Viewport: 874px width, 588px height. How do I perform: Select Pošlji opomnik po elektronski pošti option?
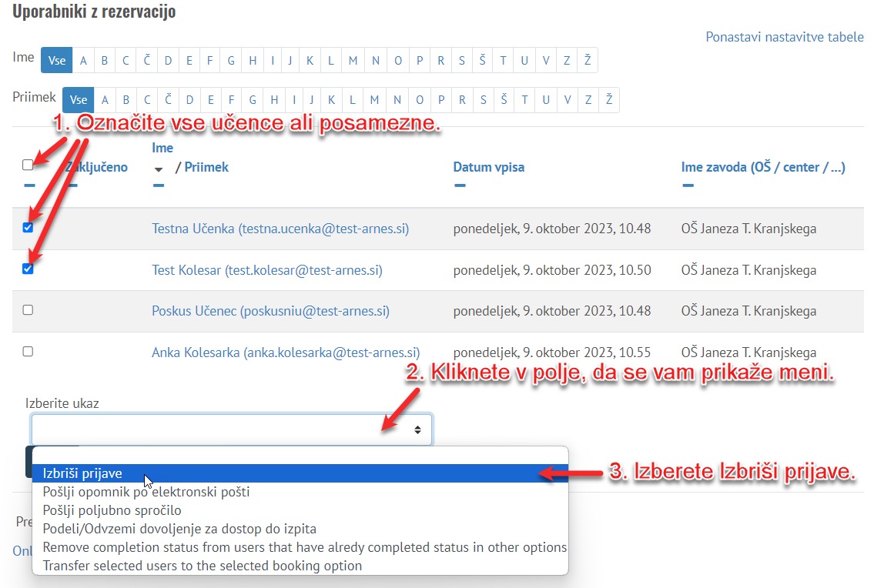pyautogui.click(x=146, y=492)
